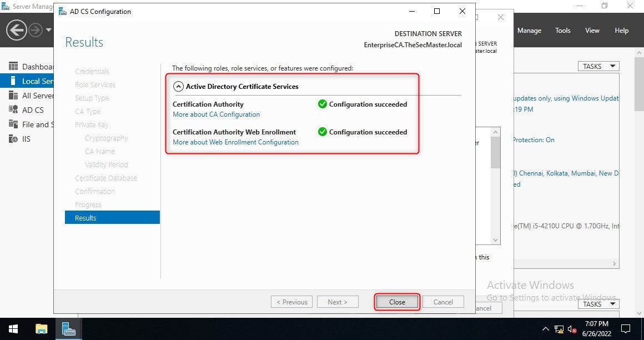Open navigation history dropdown arrow
This screenshot has height=340, width=644.
click(x=49, y=30)
